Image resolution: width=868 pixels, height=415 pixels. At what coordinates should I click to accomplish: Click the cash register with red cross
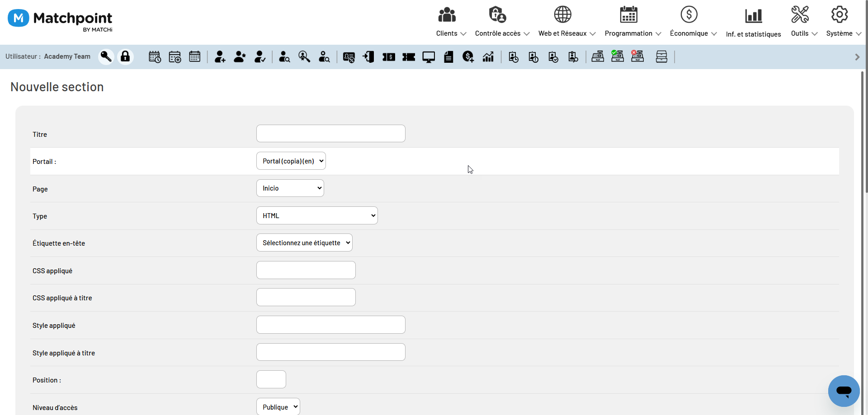[637, 56]
